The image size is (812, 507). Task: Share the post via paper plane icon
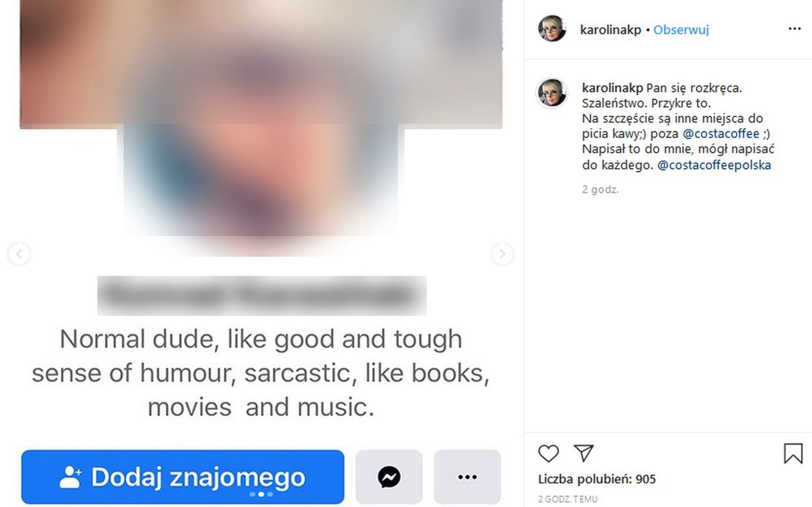(584, 453)
